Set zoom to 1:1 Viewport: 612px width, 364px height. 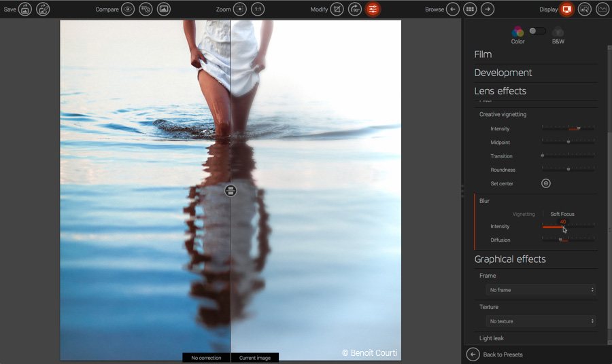tap(258, 9)
